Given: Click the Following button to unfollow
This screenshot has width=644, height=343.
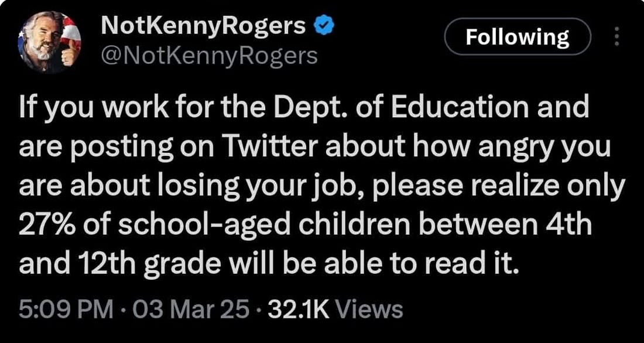Looking at the screenshot, I should [517, 38].
